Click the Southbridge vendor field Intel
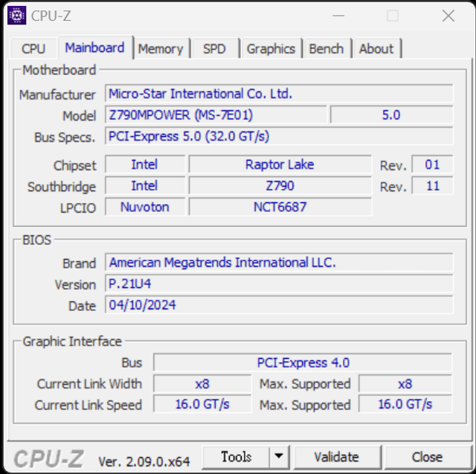This screenshot has width=476, height=474. [x=145, y=186]
